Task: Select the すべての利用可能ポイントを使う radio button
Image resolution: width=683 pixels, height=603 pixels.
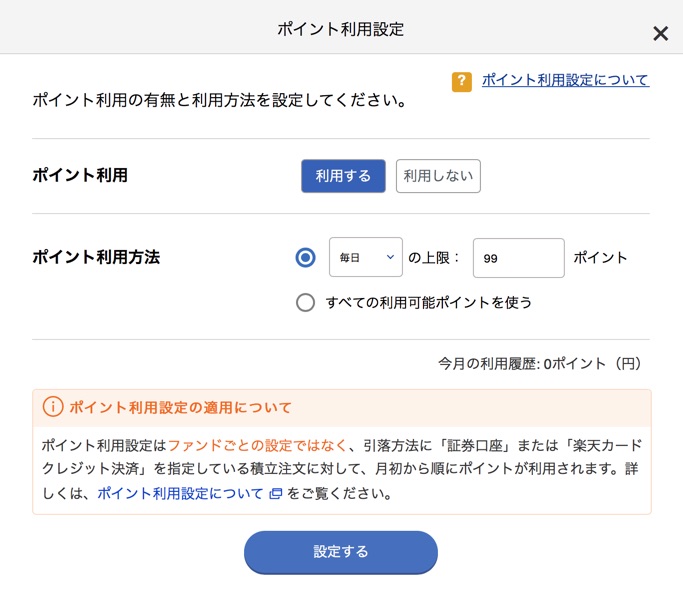Action: (x=306, y=302)
